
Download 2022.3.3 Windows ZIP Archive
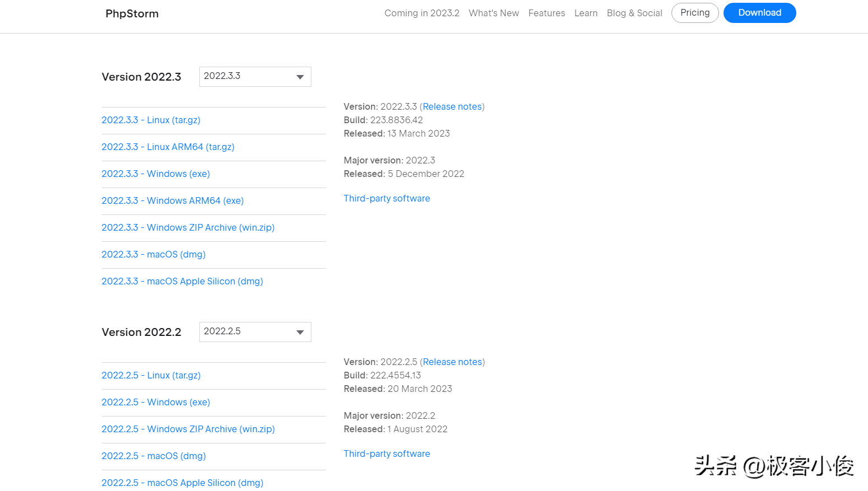coord(188,227)
